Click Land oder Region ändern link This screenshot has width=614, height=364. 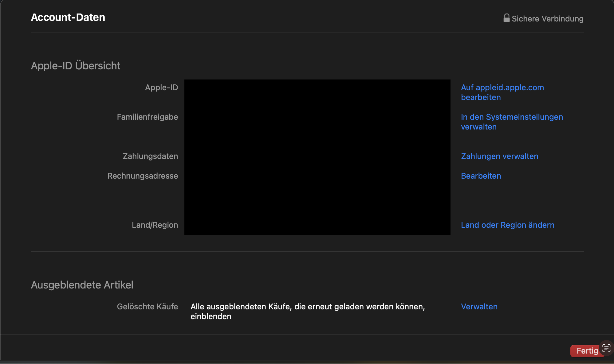click(x=507, y=225)
